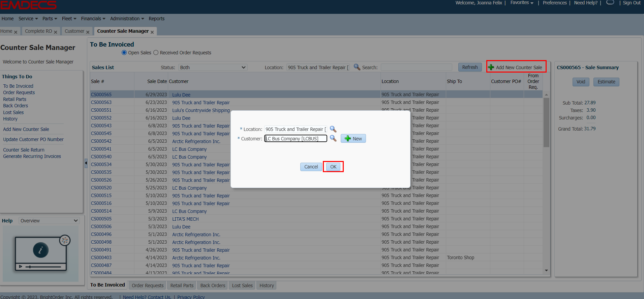Click the Sales List Search field

click(x=417, y=67)
